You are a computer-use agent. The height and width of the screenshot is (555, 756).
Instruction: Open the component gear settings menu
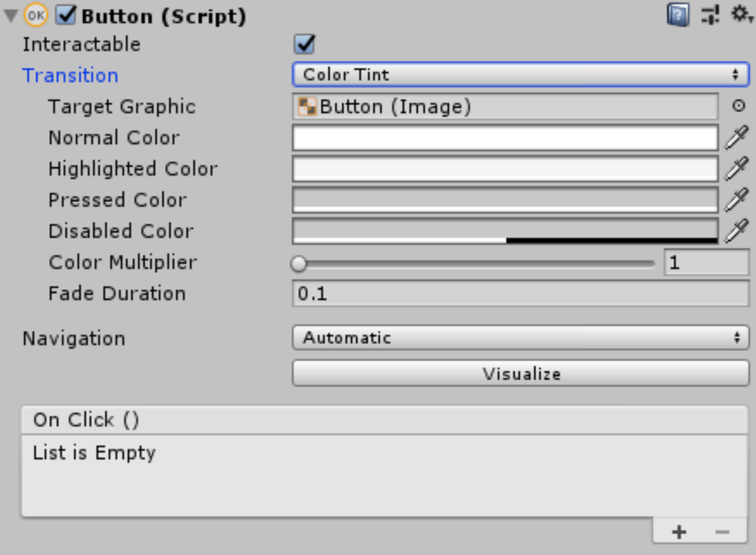741,14
